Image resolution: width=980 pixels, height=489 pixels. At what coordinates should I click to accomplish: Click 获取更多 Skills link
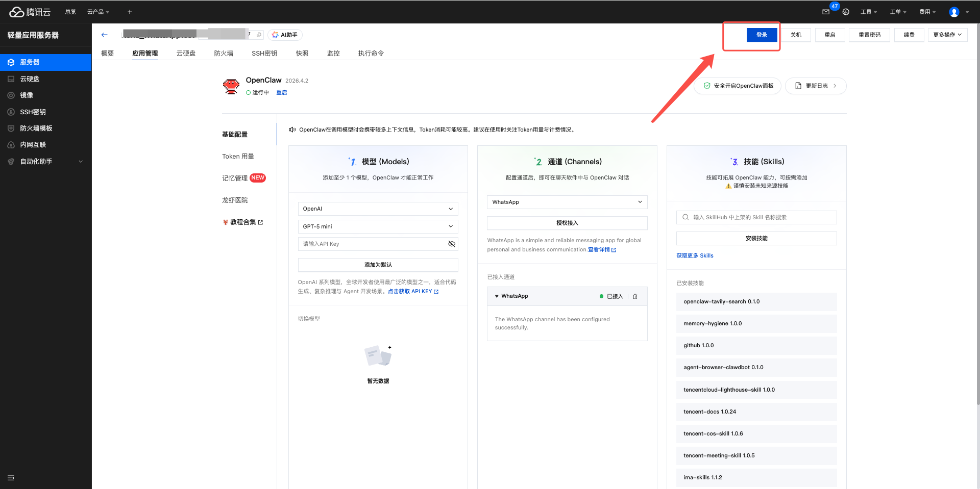695,256
